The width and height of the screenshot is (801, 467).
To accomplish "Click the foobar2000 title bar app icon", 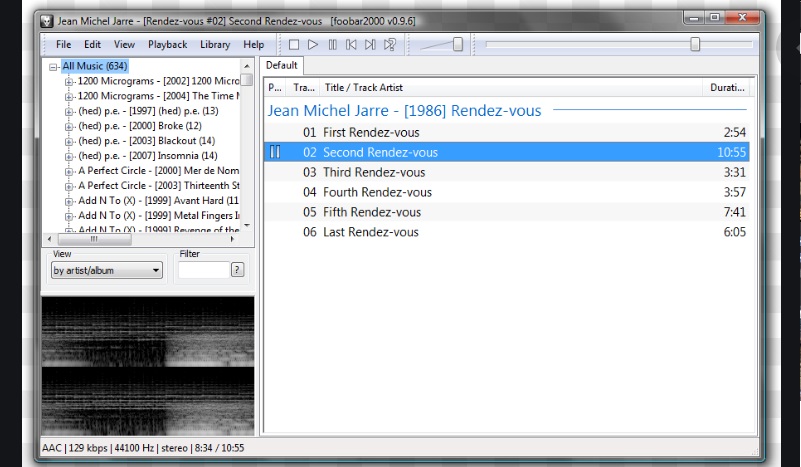I will point(46,19).
